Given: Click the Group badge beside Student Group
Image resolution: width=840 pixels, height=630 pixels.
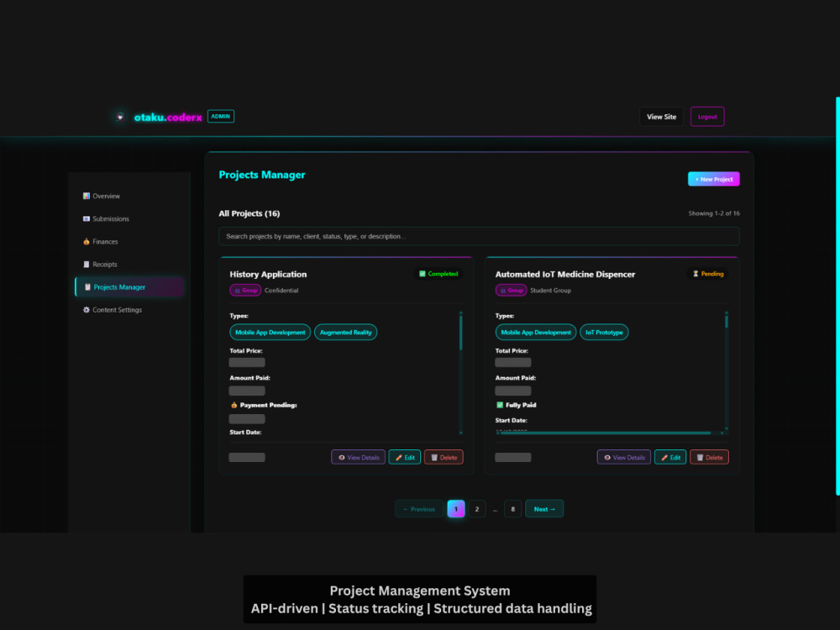Looking at the screenshot, I should [511, 291].
